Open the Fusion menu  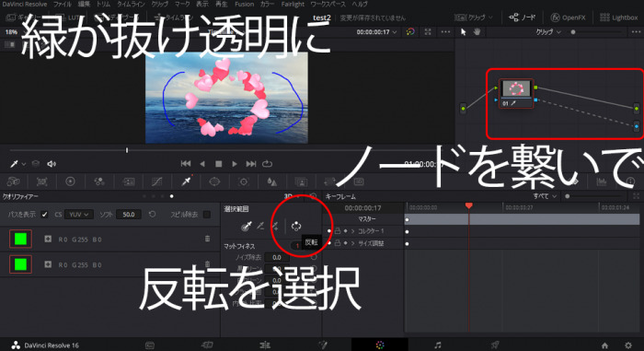245,4
